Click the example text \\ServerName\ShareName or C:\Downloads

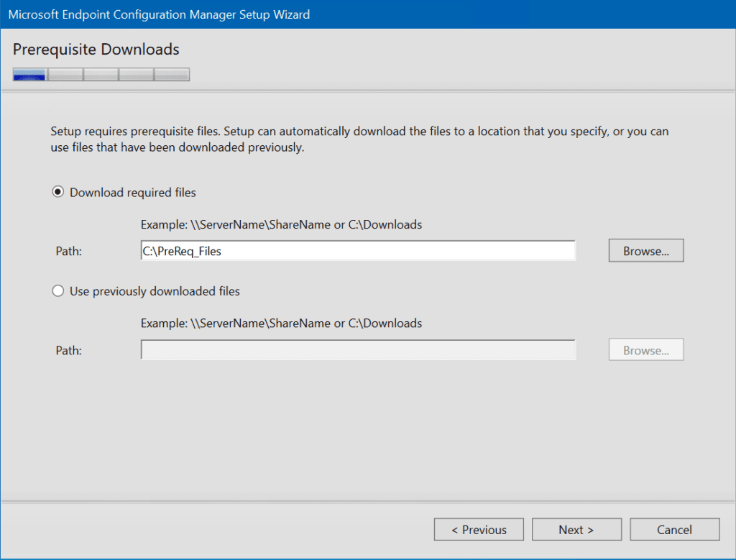pyautogui.click(x=280, y=224)
